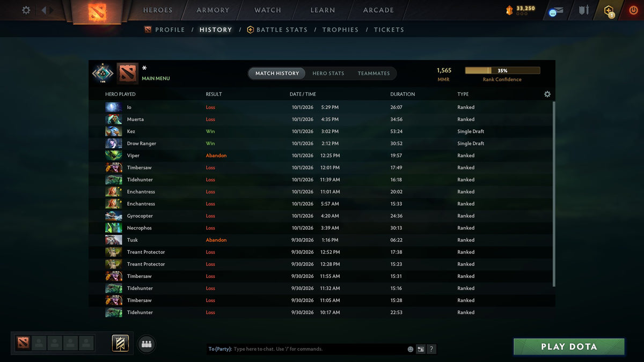Click the Win result in Kez row
This screenshot has width=644, height=362.
coord(210,131)
